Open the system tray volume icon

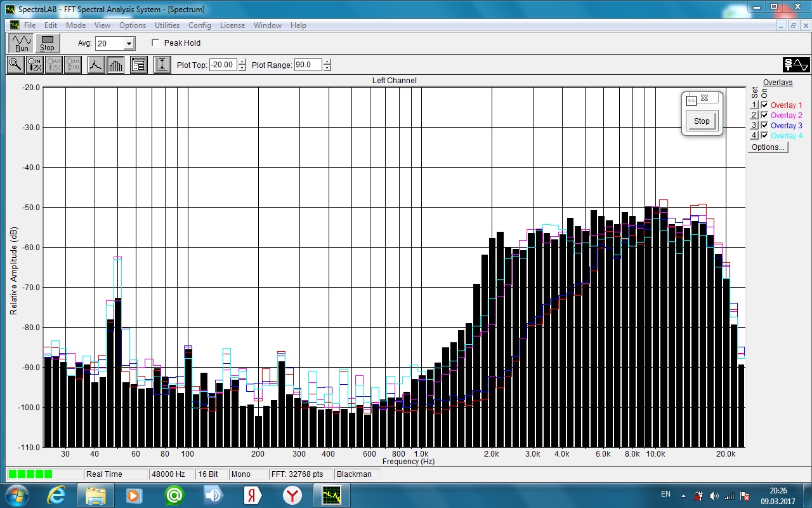point(714,495)
